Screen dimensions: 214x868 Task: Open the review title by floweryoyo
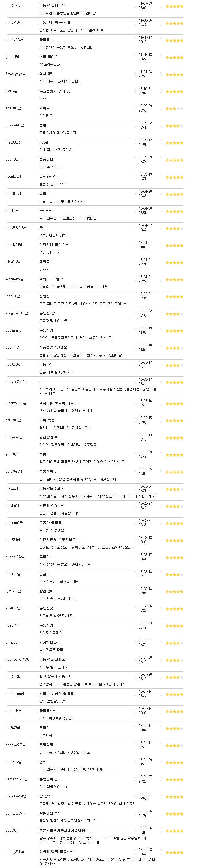pyautogui.click(x=46, y=74)
